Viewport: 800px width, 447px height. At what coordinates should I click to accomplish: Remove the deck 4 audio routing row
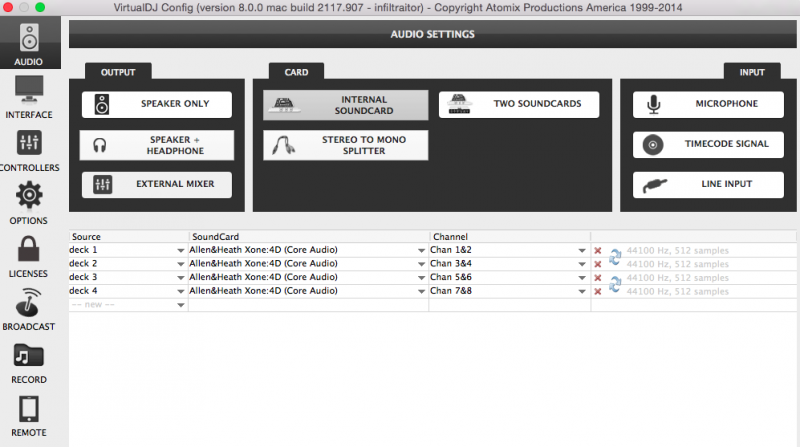tap(597, 291)
